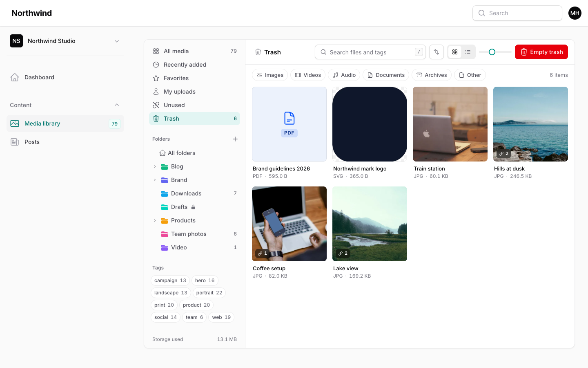
Task: Open the Trash section
Action: tap(194, 119)
